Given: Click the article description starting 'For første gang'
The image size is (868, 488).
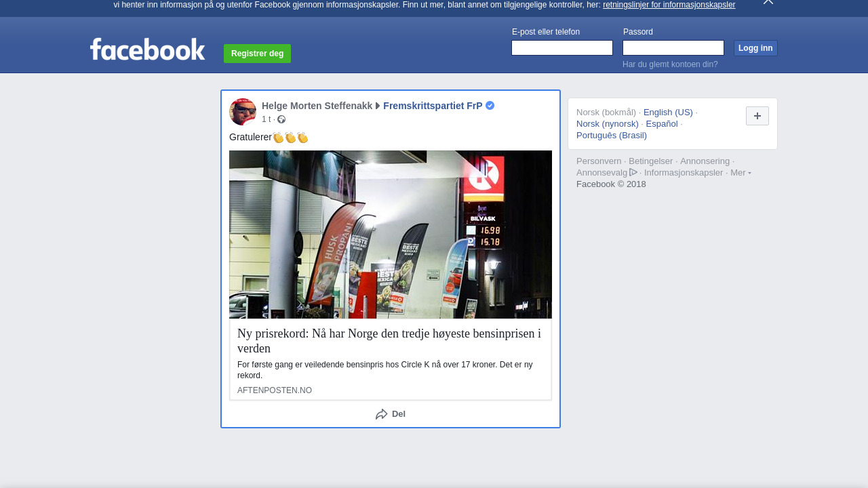Looking at the screenshot, I should [385, 370].
